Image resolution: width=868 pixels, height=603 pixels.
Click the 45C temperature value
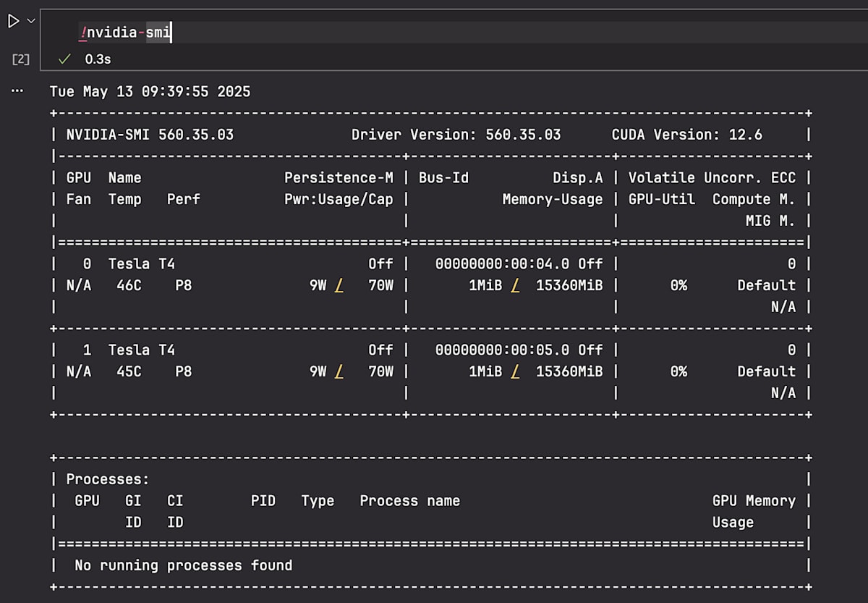click(129, 371)
